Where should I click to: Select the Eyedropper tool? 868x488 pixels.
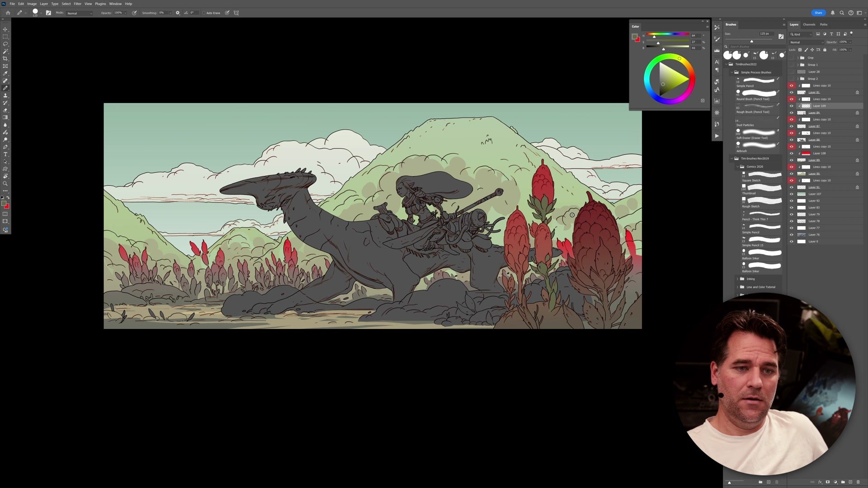pos(5,73)
